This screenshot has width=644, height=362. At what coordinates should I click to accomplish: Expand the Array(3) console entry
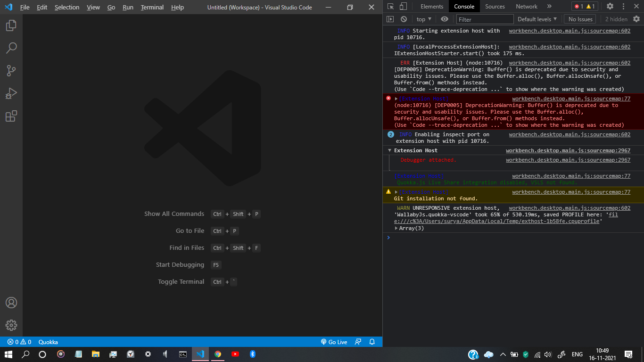[x=396, y=228]
